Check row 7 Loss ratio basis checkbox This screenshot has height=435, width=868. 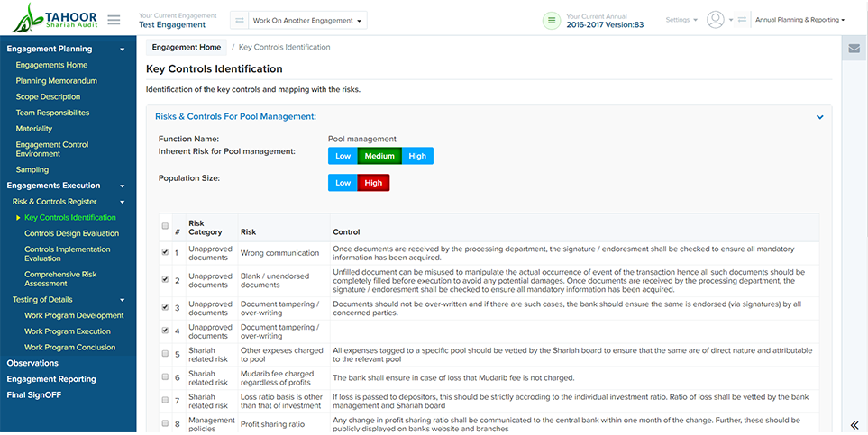pyautogui.click(x=165, y=400)
